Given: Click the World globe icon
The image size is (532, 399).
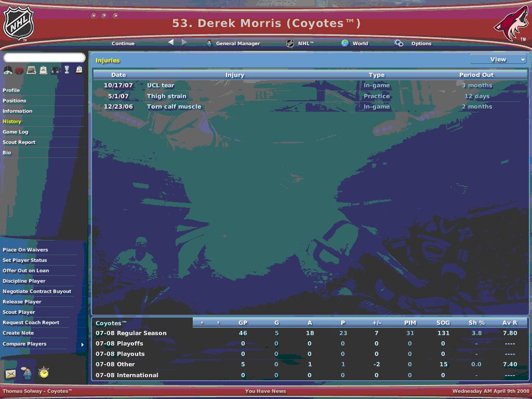Looking at the screenshot, I should [x=345, y=43].
